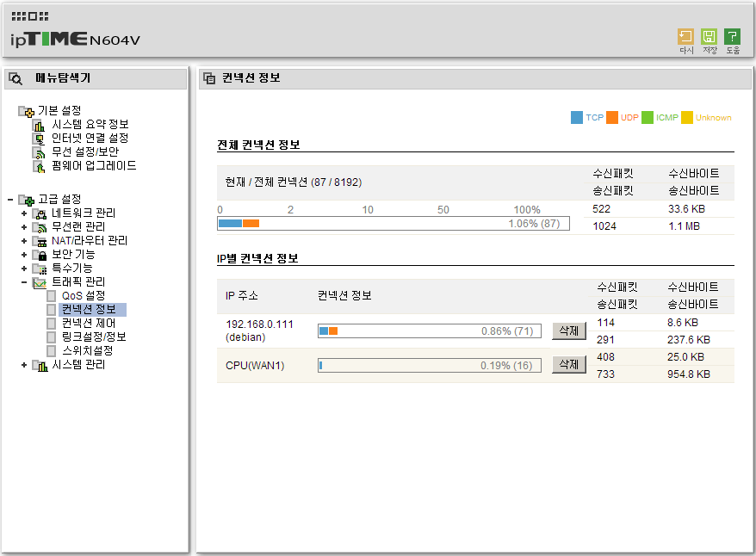Click the 펌웨어 업그레이드 icon
Image resolution: width=756 pixels, height=556 pixels.
[x=39, y=167]
